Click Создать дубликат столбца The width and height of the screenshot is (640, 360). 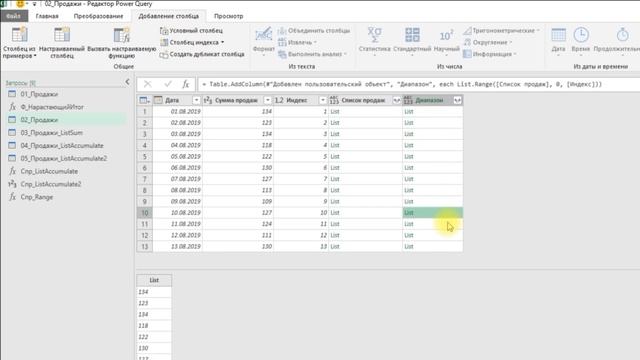tap(202, 54)
